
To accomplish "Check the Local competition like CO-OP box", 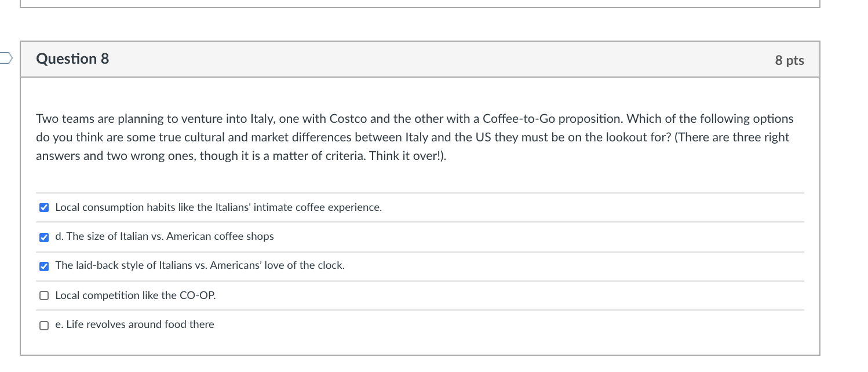I will [44, 296].
